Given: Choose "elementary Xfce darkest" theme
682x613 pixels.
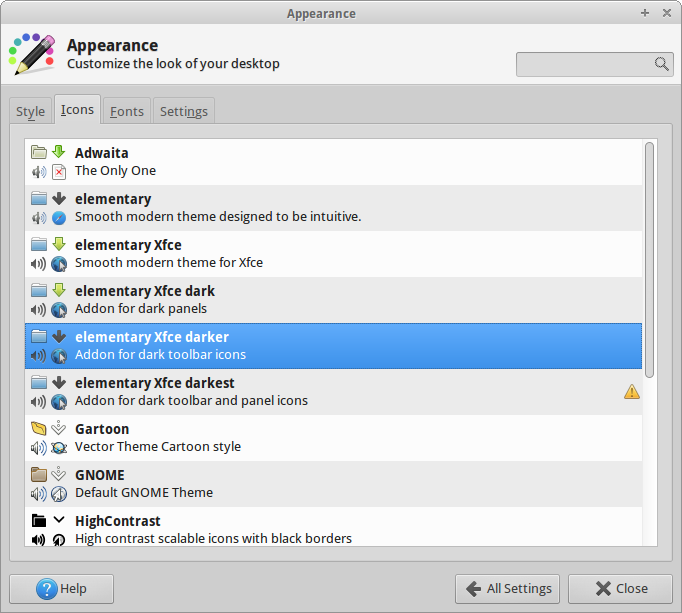Looking at the screenshot, I should (x=334, y=392).
